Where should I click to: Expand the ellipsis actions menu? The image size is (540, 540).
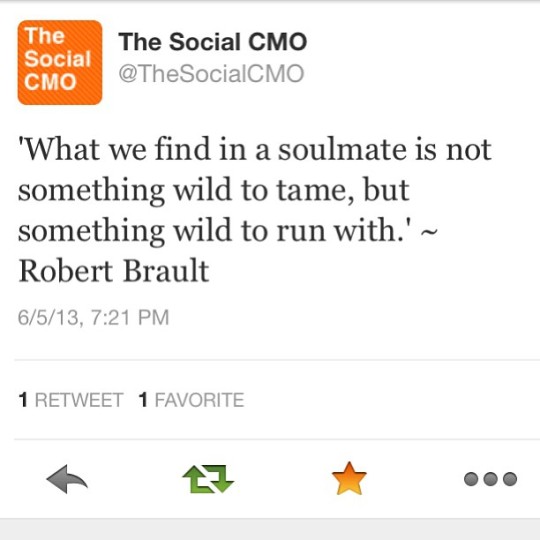tap(490, 479)
